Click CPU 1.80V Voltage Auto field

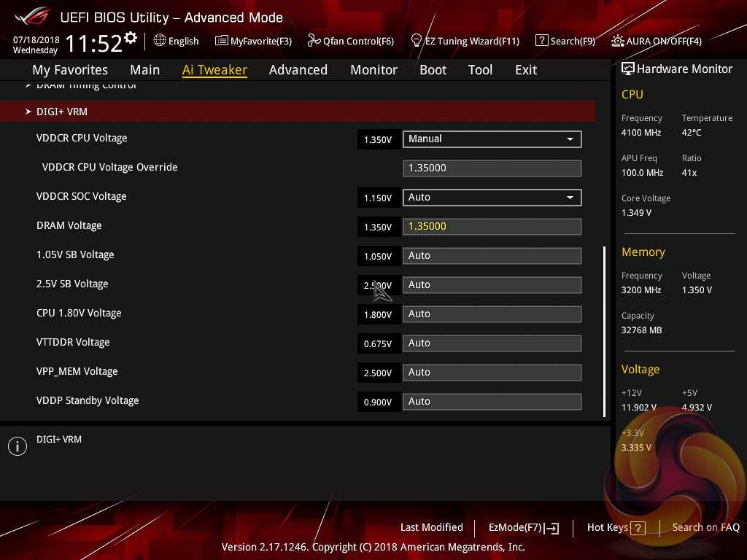click(x=492, y=314)
